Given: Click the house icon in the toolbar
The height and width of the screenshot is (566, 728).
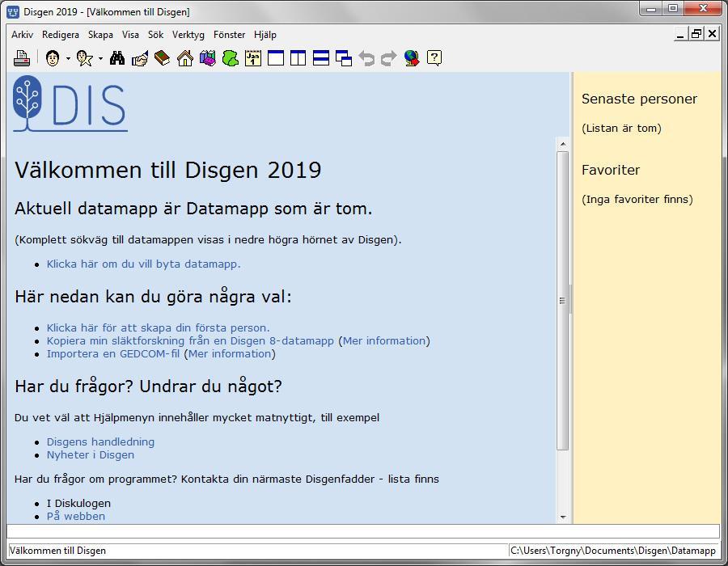Looking at the screenshot, I should pyautogui.click(x=184, y=58).
